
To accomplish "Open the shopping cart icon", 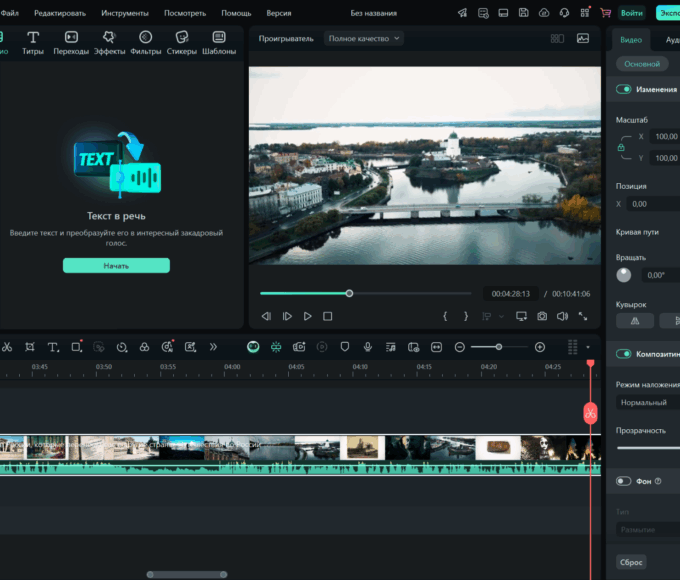I will [605, 13].
